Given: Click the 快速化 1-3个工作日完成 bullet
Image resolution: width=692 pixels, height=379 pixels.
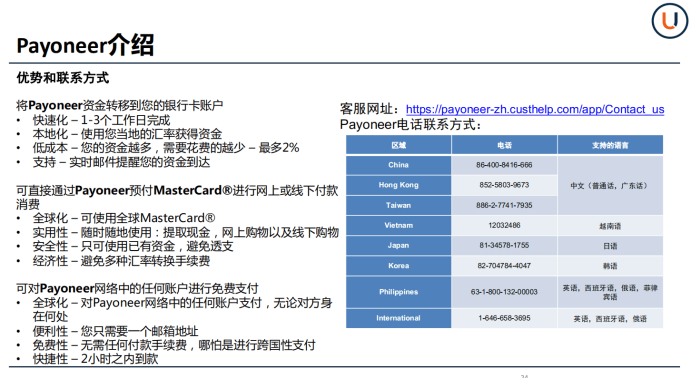Looking at the screenshot, I should 101,120.
